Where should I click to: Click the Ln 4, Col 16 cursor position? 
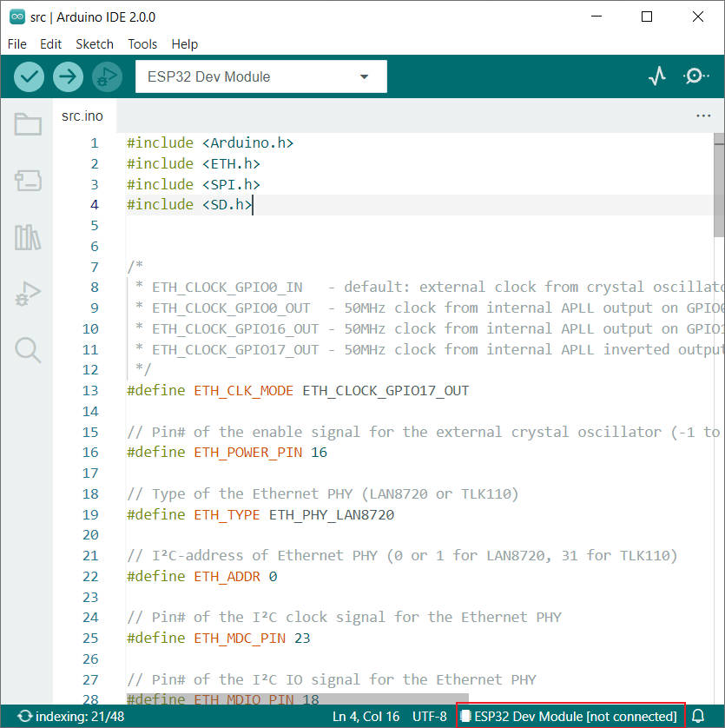366,717
